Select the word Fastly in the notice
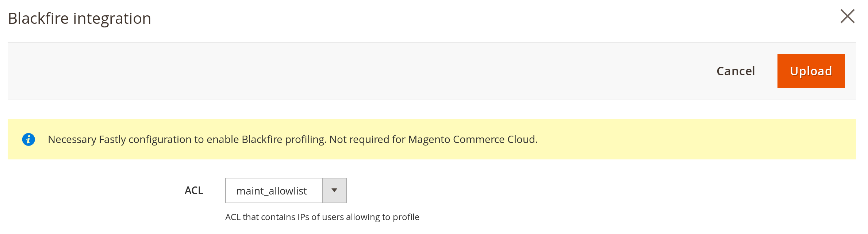Image resolution: width=868 pixels, height=234 pixels. point(112,139)
